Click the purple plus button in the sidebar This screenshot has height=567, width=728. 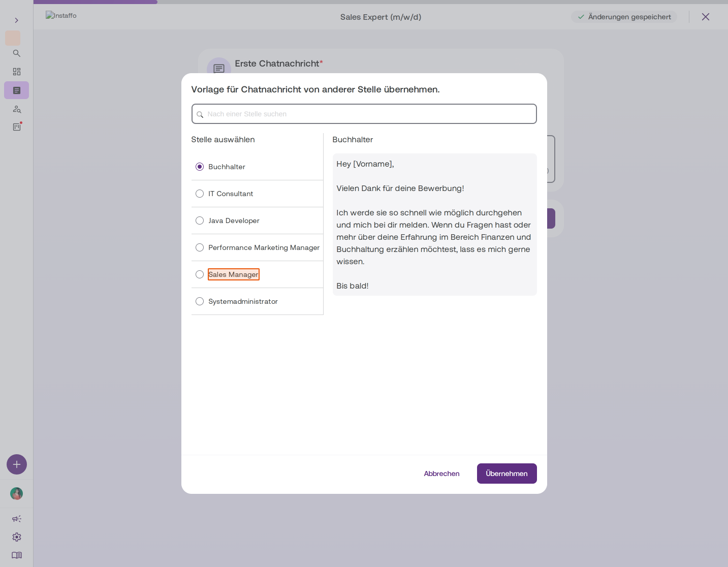17,464
